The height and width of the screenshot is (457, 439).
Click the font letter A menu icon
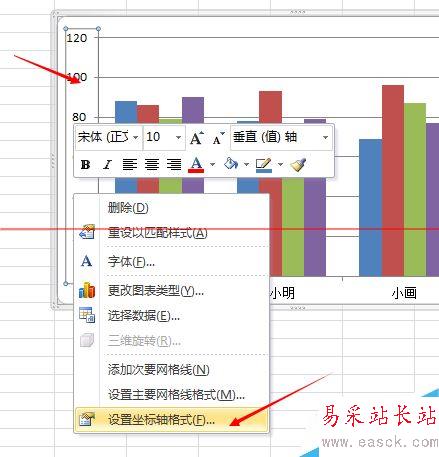coord(87,261)
